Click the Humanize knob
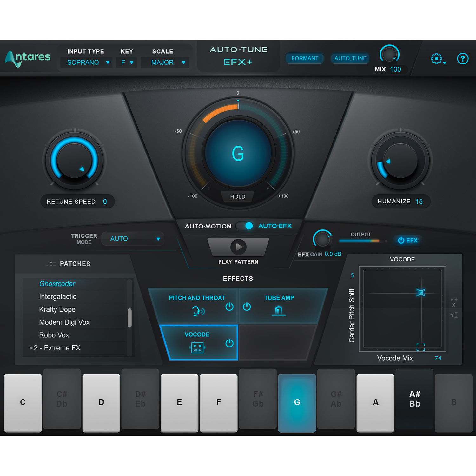This screenshot has width=476, height=476. click(400, 161)
